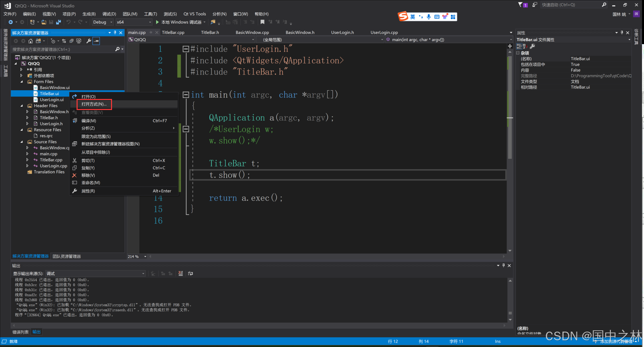Click Home icon in Solution Explorer toolbar
644x347 pixels.
pyautogui.click(x=30, y=41)
